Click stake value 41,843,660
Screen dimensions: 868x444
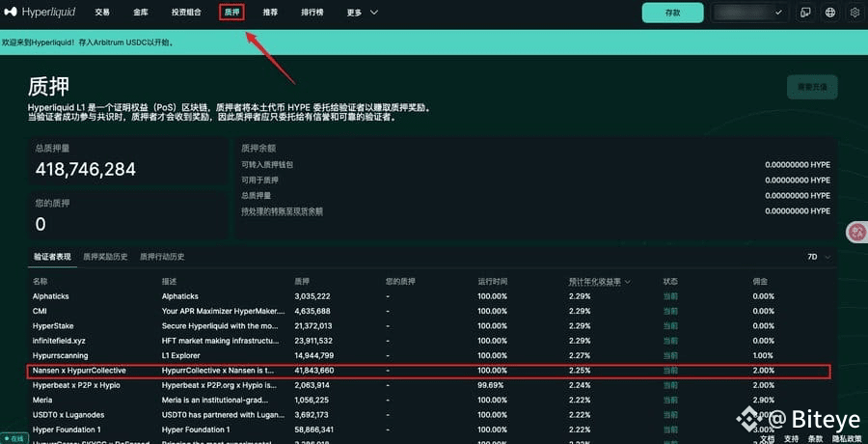(x=314, y=371)
